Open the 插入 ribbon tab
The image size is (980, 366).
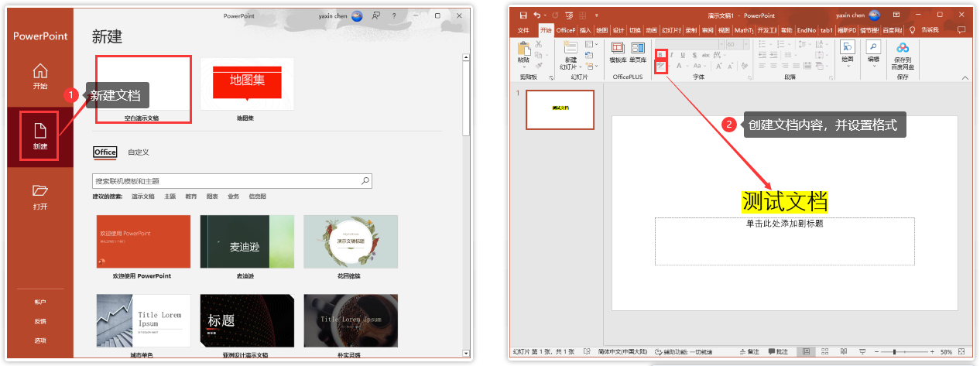[585, 30]
